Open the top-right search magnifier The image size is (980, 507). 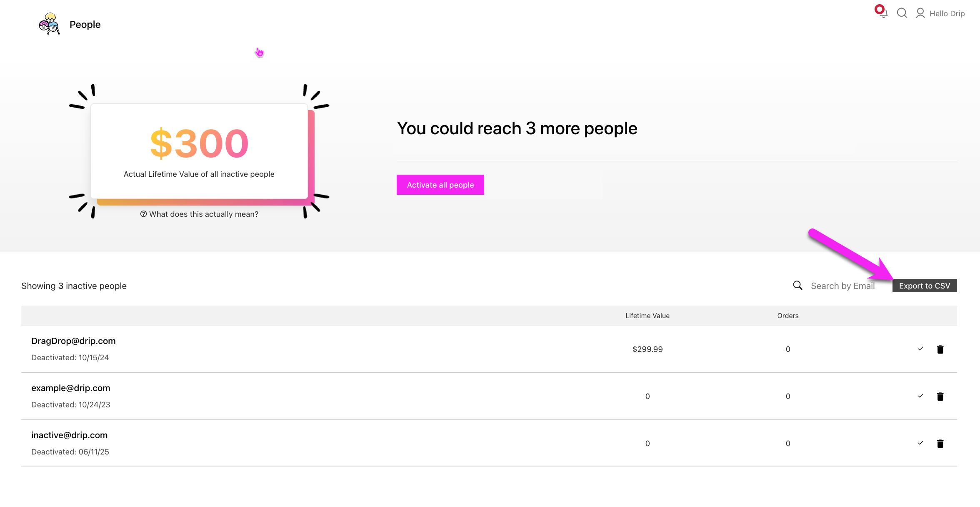(x=902, y=13)
